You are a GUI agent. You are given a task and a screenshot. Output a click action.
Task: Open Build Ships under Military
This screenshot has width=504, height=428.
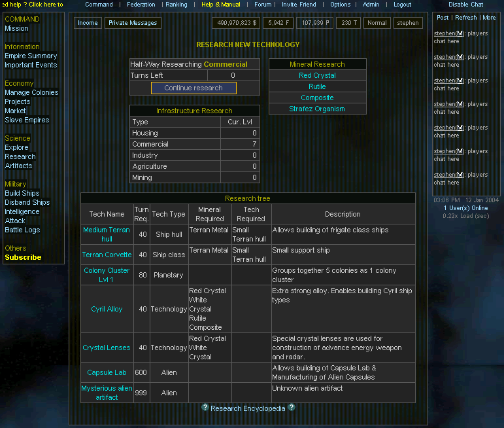click(x=22, y=194)
